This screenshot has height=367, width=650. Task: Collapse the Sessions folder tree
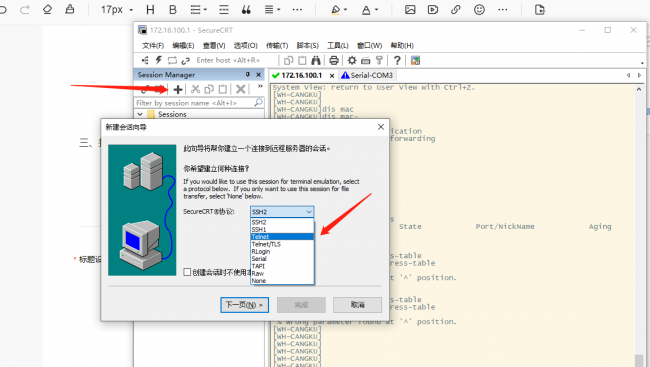click(140, 114)
